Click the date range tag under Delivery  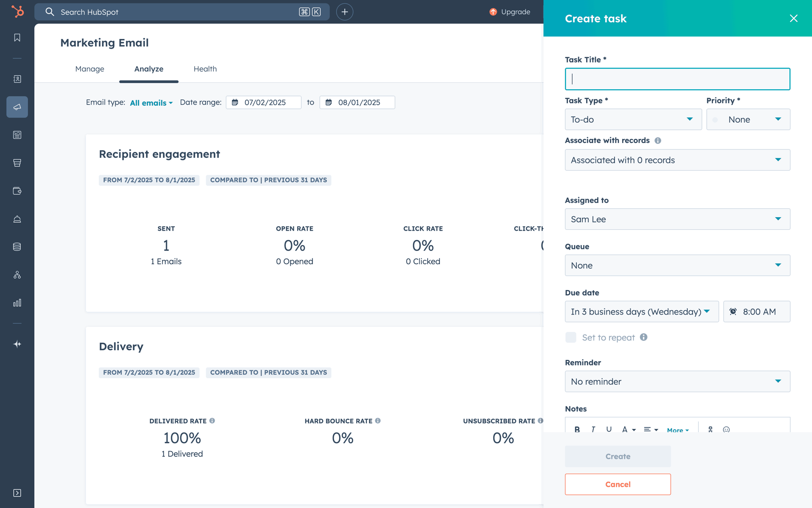click(x=149, y=373)
